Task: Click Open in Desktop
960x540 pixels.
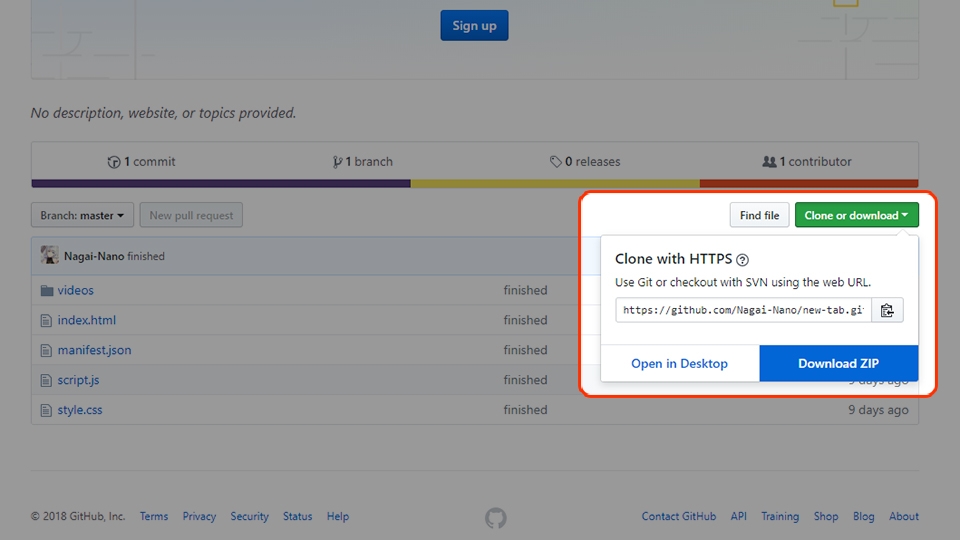Action: coord(680,363)
